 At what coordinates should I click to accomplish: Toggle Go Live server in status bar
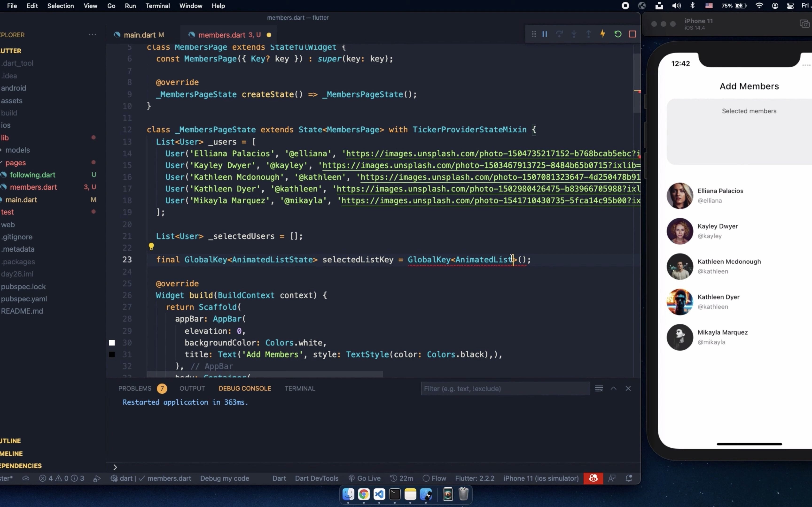(364, 478)
